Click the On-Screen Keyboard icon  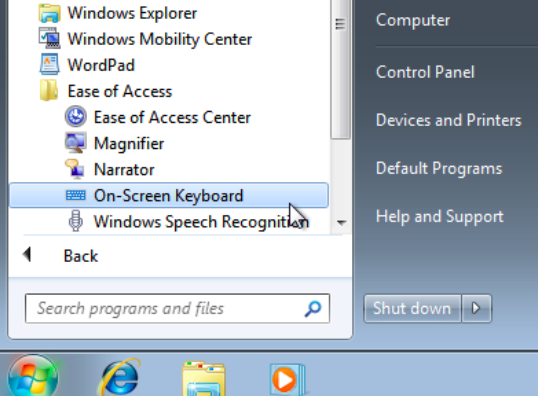tap(75, 195)
